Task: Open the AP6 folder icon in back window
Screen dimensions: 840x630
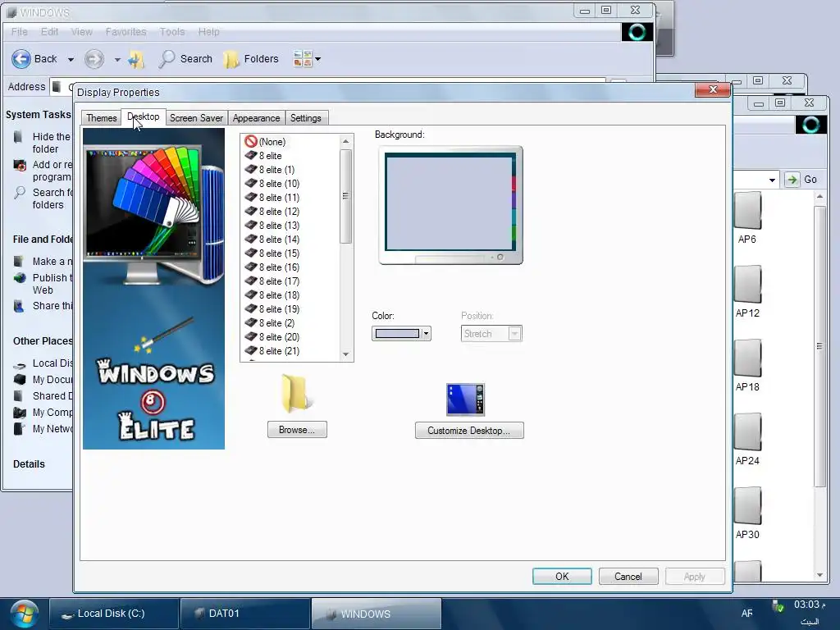Action: pyautogui.click(x=748, y=211)
